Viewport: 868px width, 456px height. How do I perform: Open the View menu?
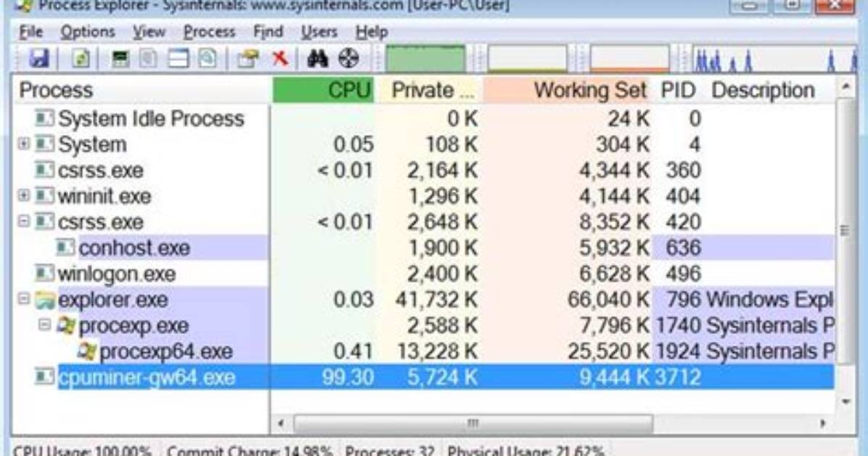pyautogui.click(x=149, y=32)
